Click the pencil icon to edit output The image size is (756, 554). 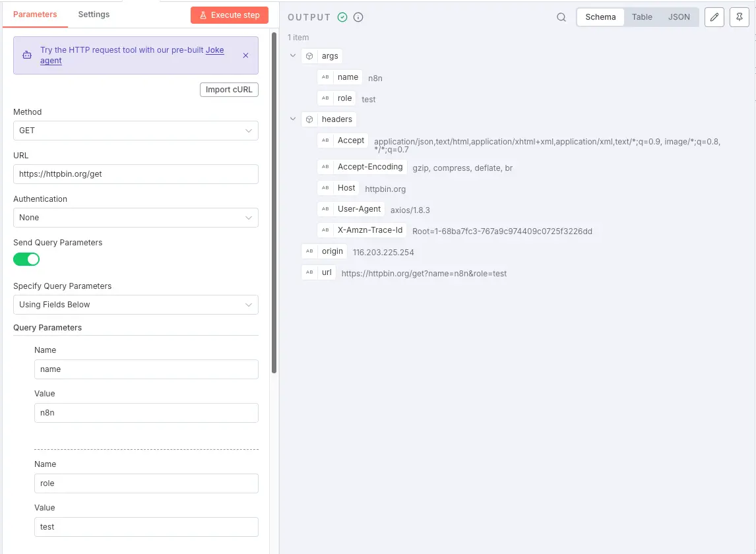click(714, 17)
